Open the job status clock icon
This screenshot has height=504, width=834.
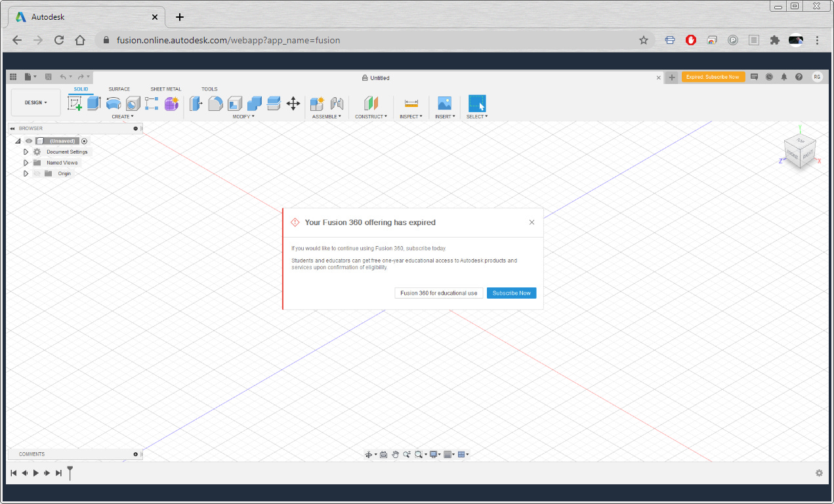click(x=769, y=77)
